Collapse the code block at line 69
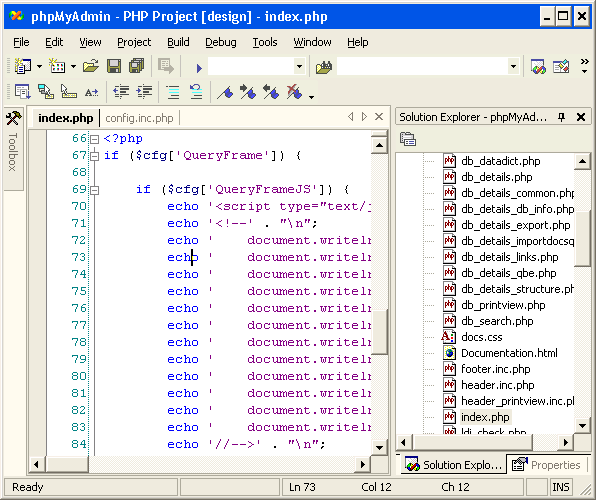 94,190
